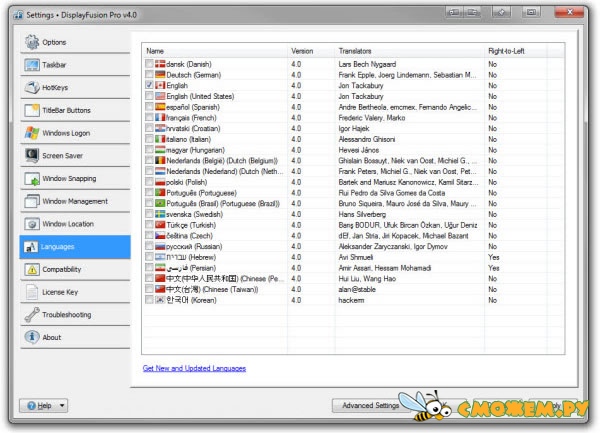Open the Help button dropdown arrow
Image resolution: width=600 pixels, height=433 pixels.
(x=62, y=405)
